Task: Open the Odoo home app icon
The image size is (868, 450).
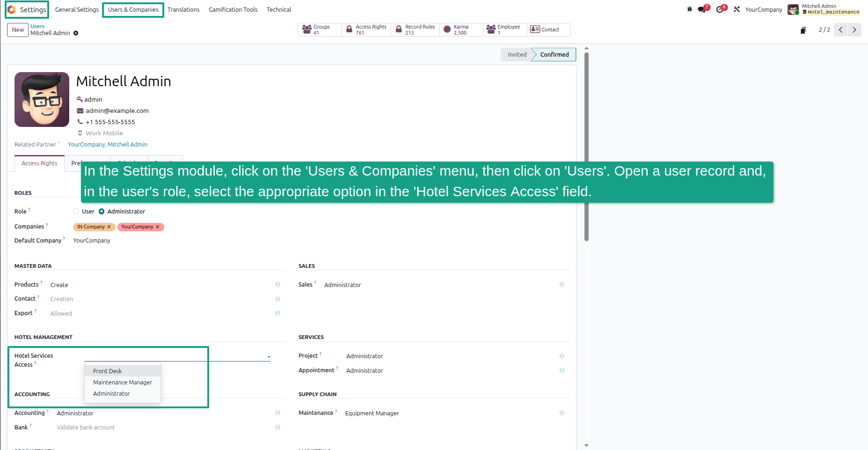Action: point(12,9)
